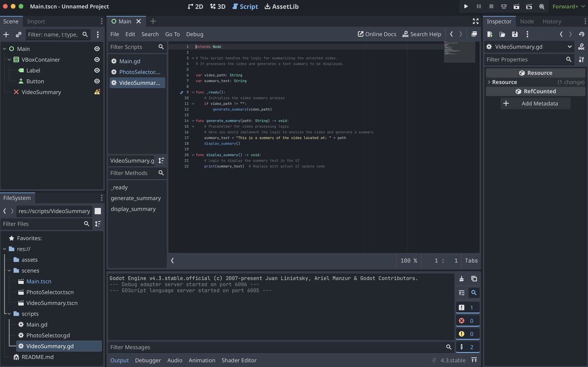The height and width of the screenshot is (367, 588).
Task: Jump to generate_summary method
Action: click(x=136, y=198)
